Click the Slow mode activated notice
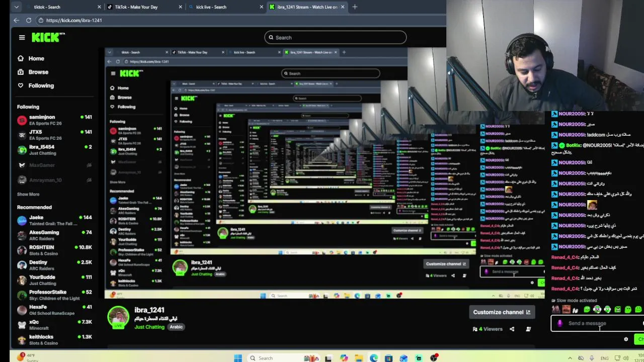This screenshot has height=362, width=644. 574,301
